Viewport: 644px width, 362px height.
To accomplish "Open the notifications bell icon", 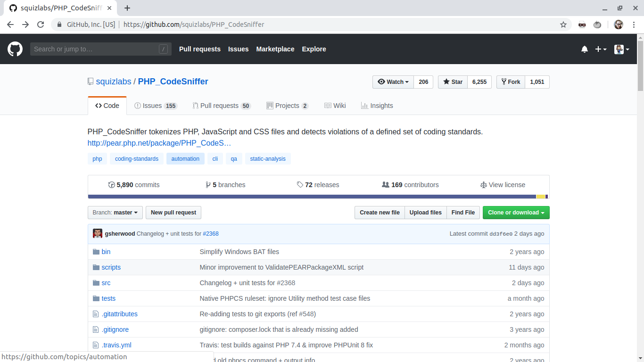I will (585, 49).
